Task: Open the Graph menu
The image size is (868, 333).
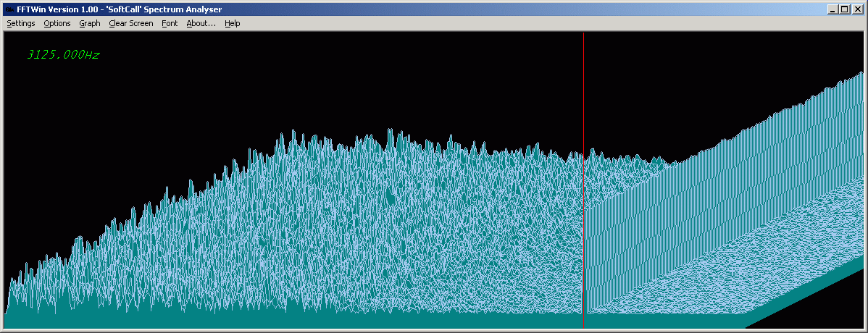Action: (x=90, y=23)
